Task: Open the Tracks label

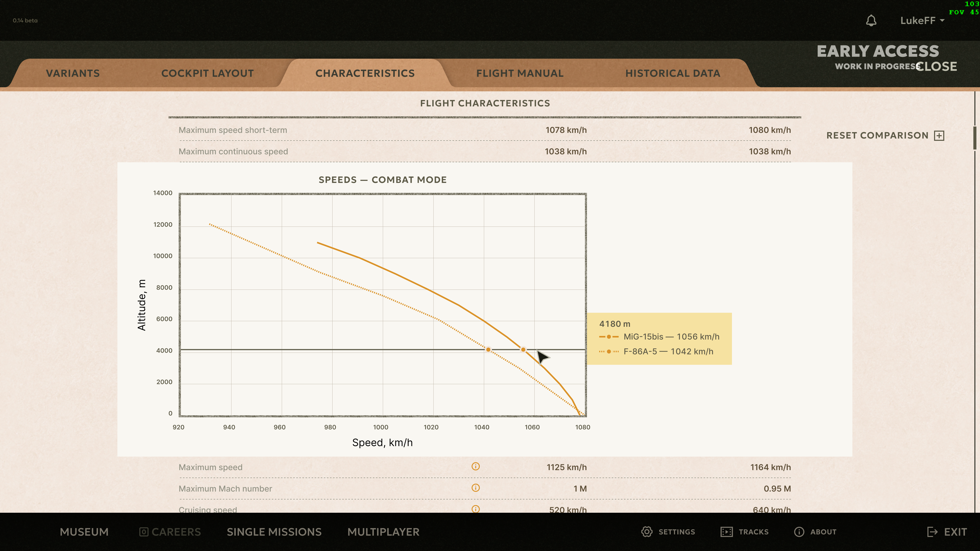Action: [x=754, y=532]
